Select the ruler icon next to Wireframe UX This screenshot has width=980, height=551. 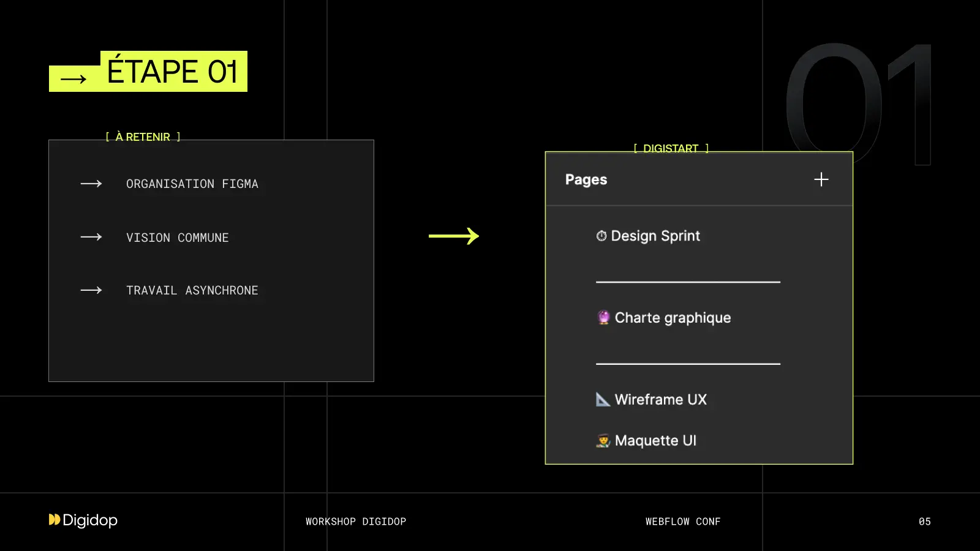click(x=602, y=399)
